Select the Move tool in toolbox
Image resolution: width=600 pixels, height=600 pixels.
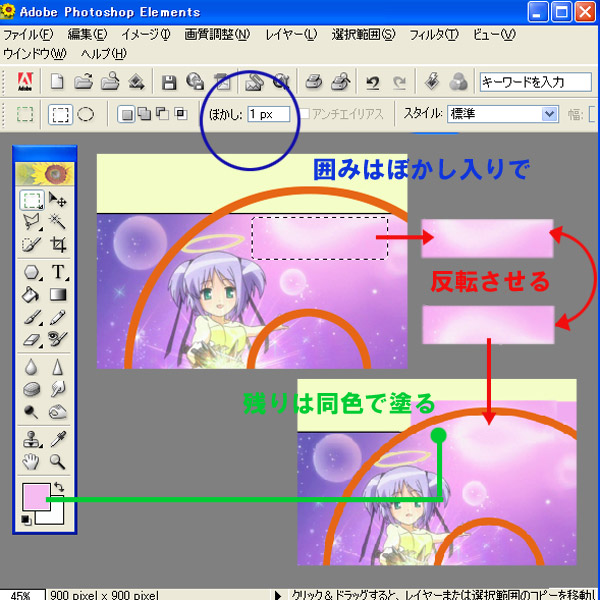click(x=57, y=200)
